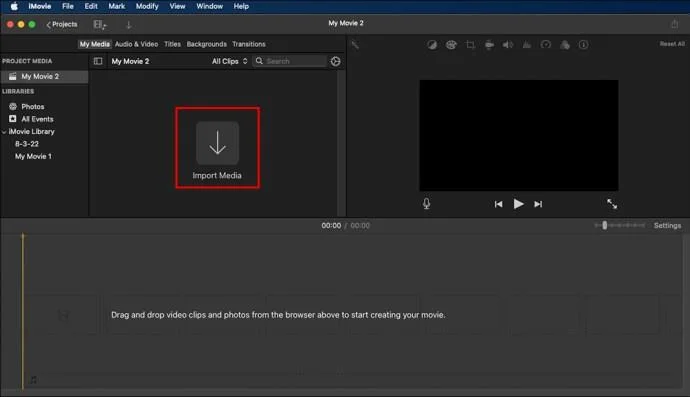Image resolution: width=690 pixels, height=397 pixels.
Task: Select Photos library
Action: pyautogui.click(x=33, y=107)
